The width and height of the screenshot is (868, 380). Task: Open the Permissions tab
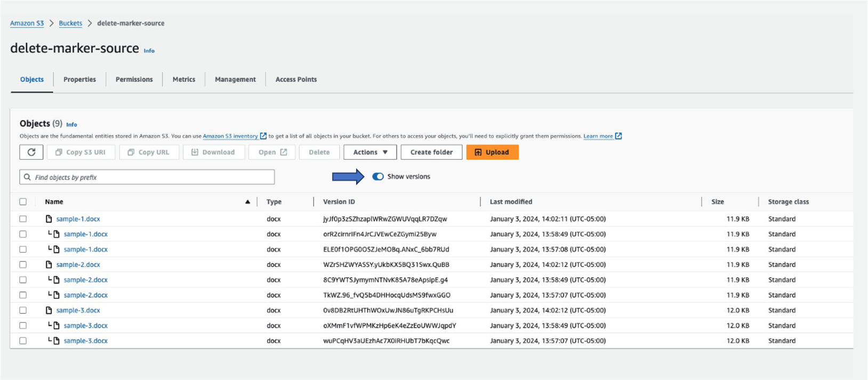pyautogui.click(x=134, y=80)
